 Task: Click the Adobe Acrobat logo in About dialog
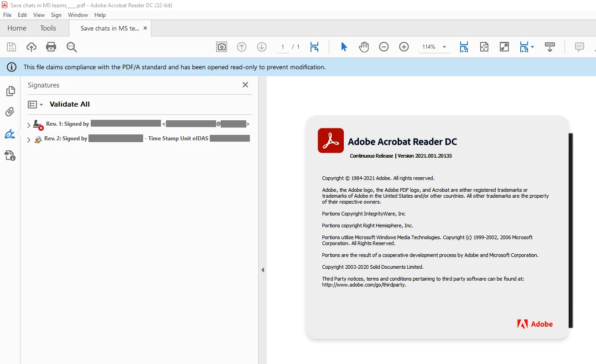coord(331,140)
